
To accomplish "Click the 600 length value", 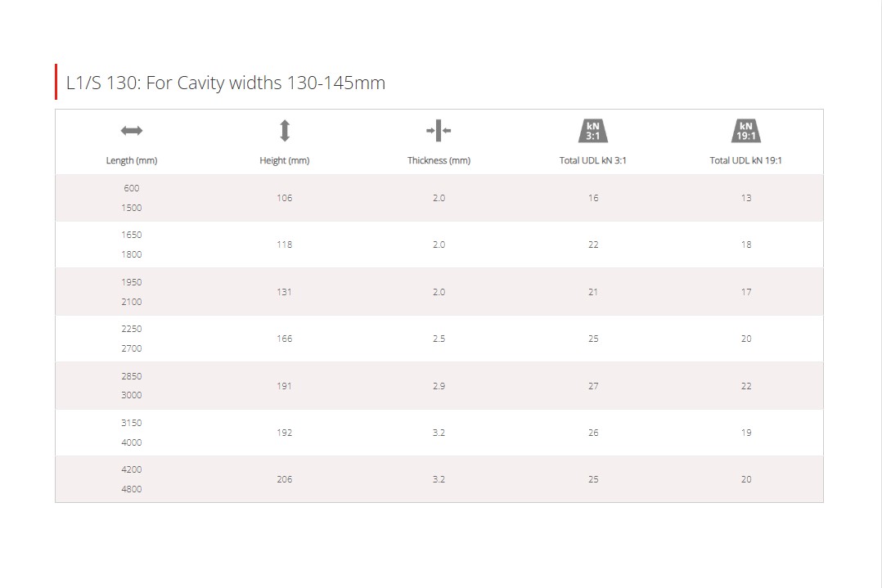I will [x=132, y=188].
